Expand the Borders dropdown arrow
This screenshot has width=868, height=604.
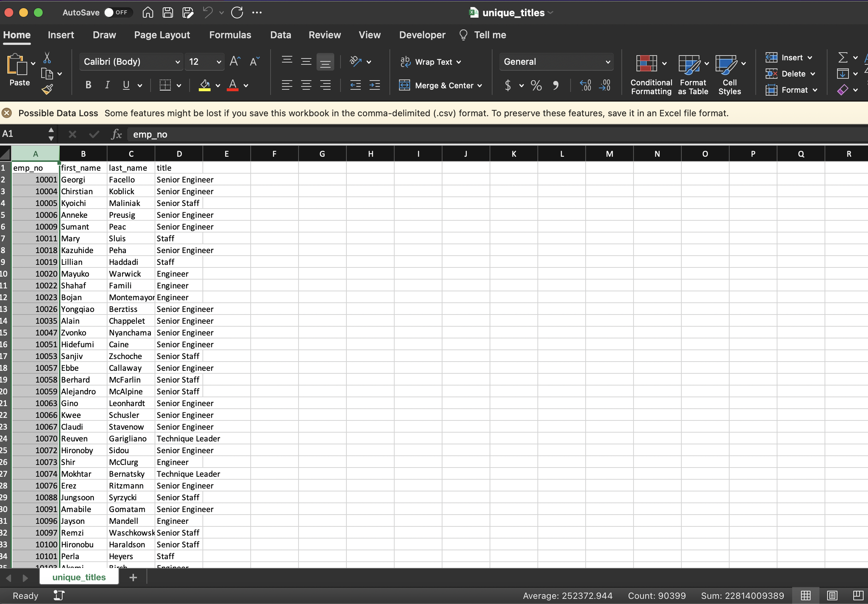coord(179,85)
